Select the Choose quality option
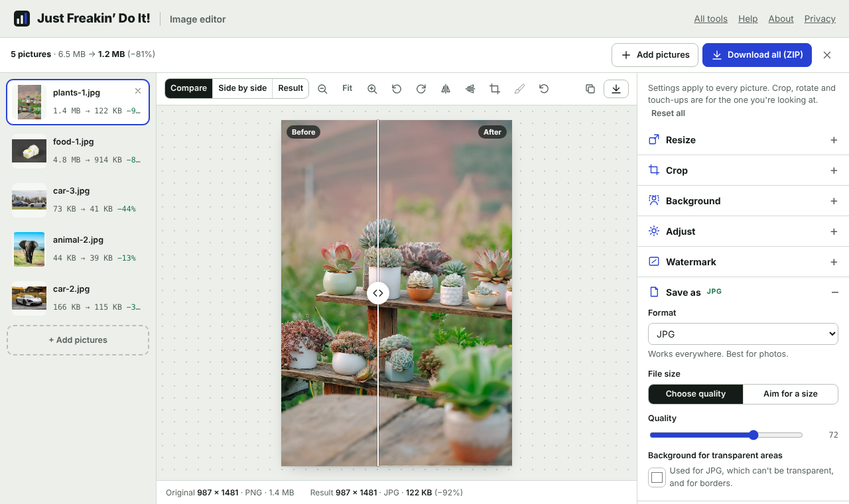Screen dimensions: 849x504 (x=696, y=394)
